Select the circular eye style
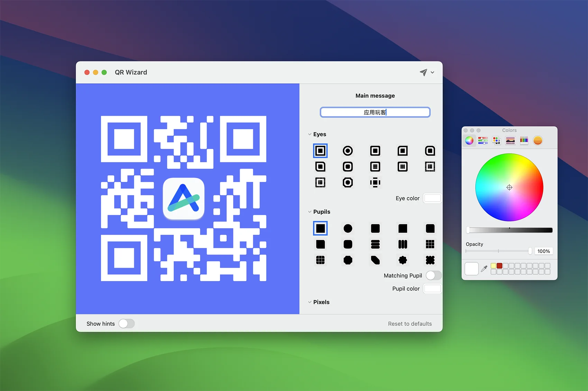588x391 pixels. 348,151
